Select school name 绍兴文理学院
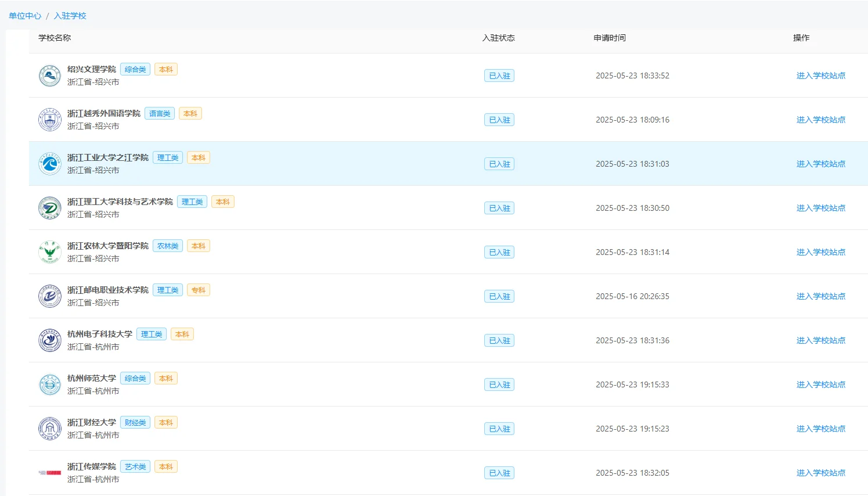The width and height of the screenshot is (868, 496). point(92,69)
